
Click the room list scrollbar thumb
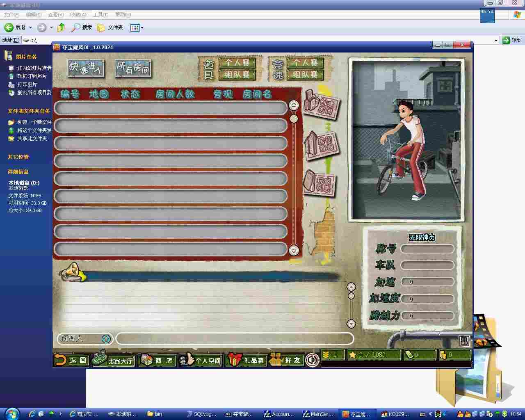point(294,119)
